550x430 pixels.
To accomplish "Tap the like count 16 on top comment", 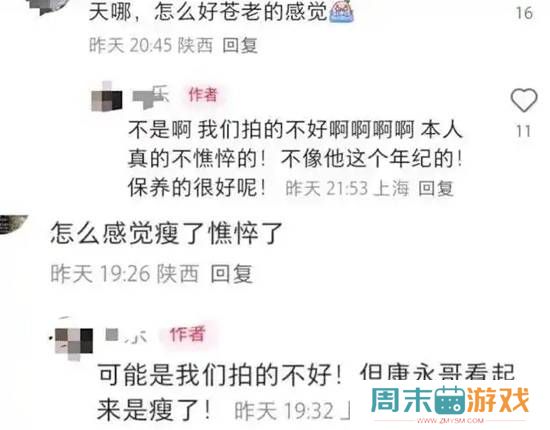I will [x=524, y=13].
